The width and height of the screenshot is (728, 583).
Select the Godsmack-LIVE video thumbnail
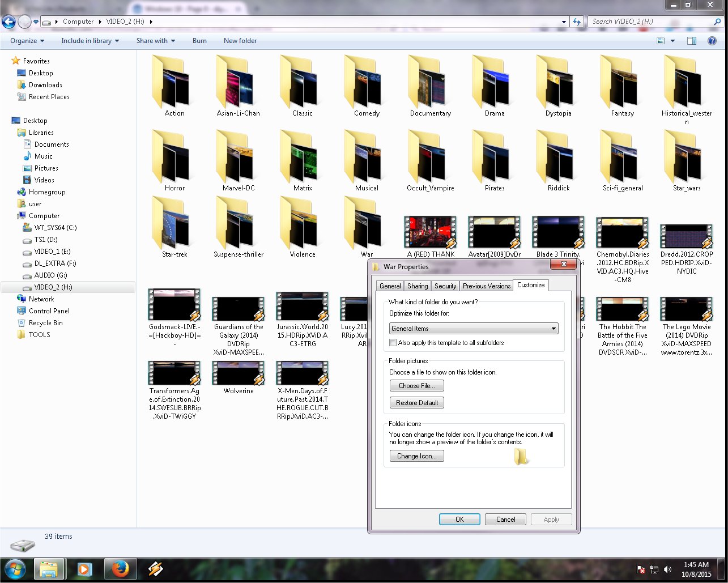[x=174, y=304]
